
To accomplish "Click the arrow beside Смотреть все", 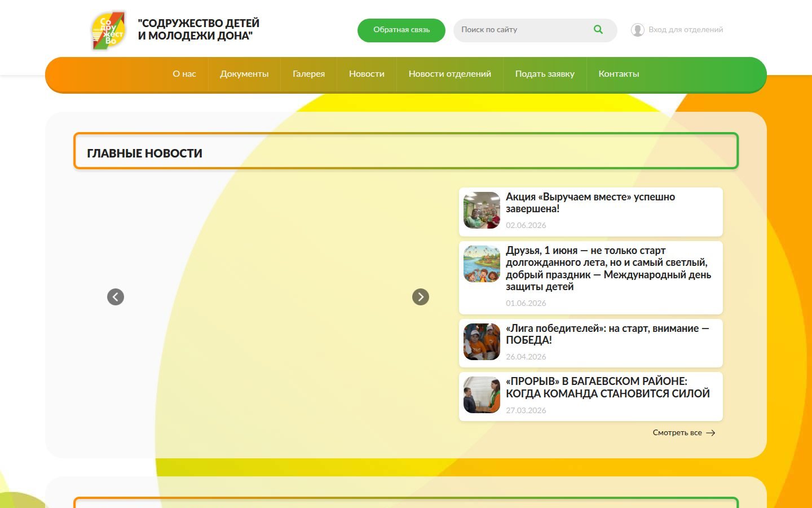I will (710, 433).
